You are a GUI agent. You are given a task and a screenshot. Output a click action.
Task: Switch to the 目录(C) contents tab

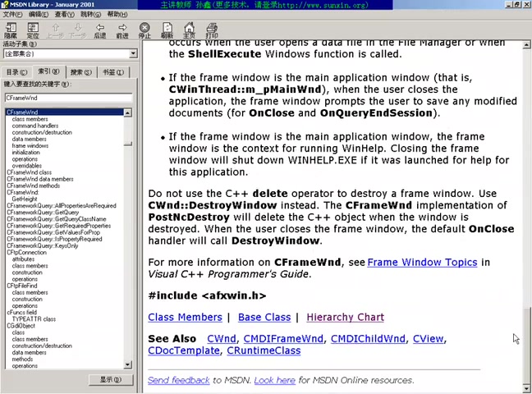coord(16,72)
